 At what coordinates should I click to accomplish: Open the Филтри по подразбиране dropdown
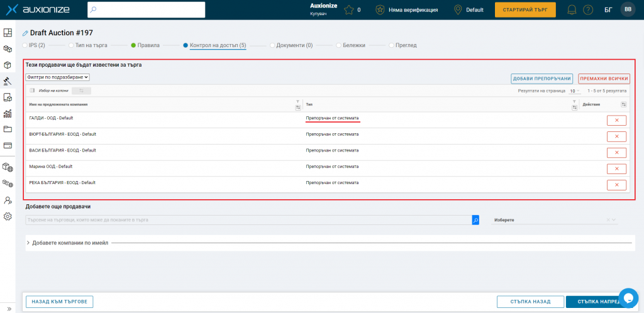click(58, 77)
